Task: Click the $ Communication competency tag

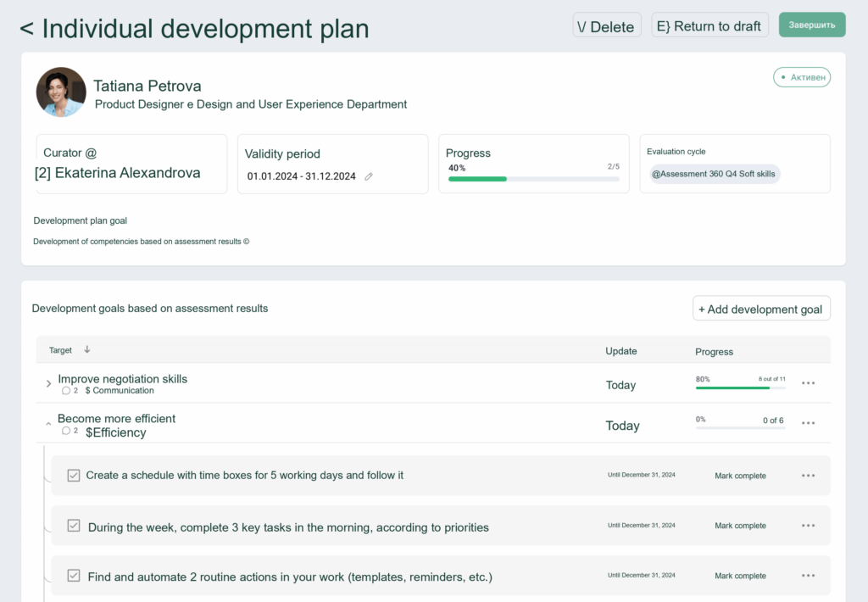Action: point(120,390)
